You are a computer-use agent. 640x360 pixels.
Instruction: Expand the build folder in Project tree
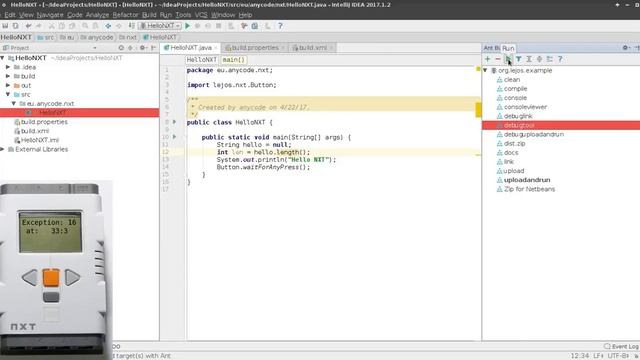8,76
